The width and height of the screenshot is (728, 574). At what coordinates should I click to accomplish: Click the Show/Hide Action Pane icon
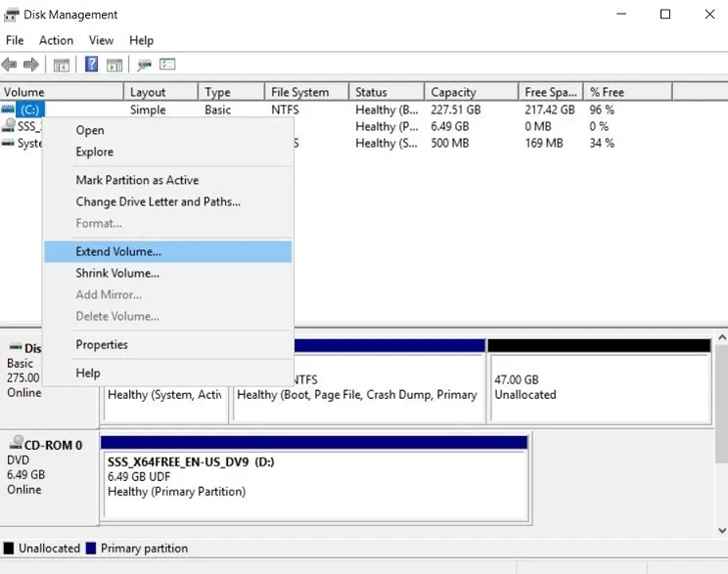[114, 65]
